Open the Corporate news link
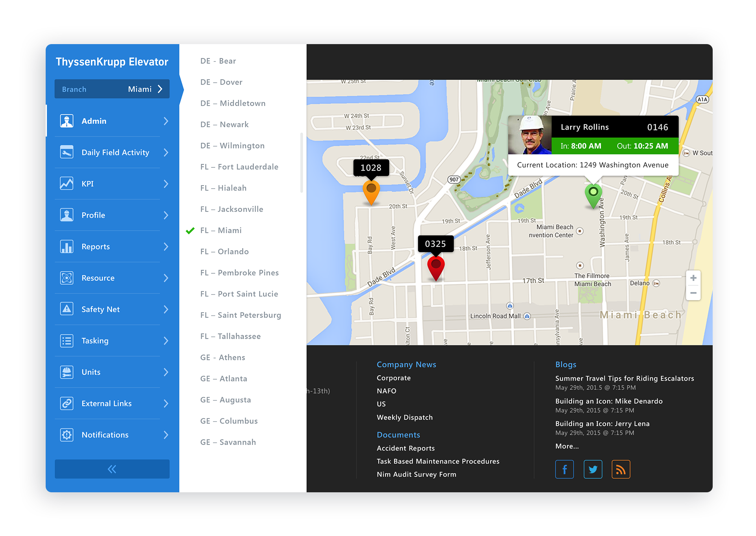The image size is (756, 536). pyautogui.click(x=394, y=378)
